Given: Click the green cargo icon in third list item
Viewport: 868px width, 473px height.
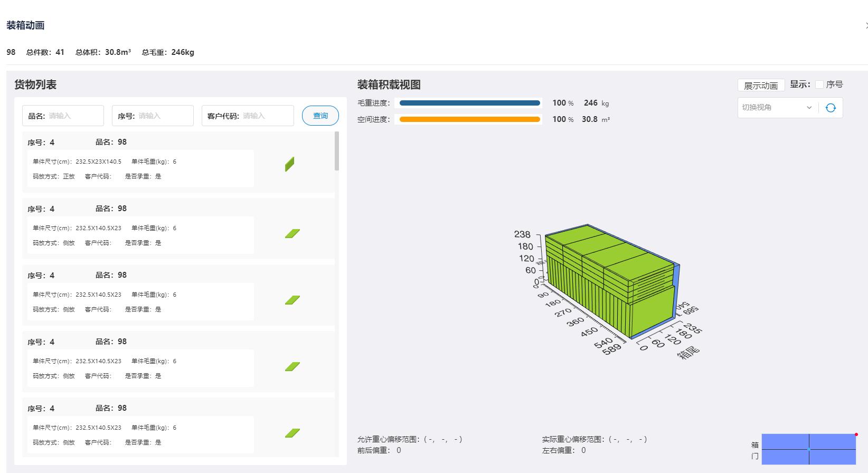Looking at the screenshot, I should pos(292,300).
